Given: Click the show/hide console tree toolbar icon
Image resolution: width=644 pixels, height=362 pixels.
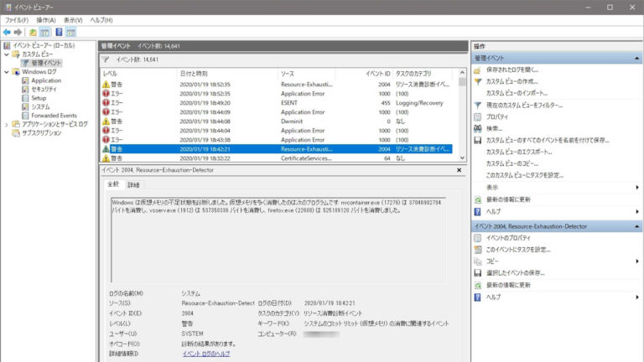Looking at the screenshot, I should click(44, 32).
